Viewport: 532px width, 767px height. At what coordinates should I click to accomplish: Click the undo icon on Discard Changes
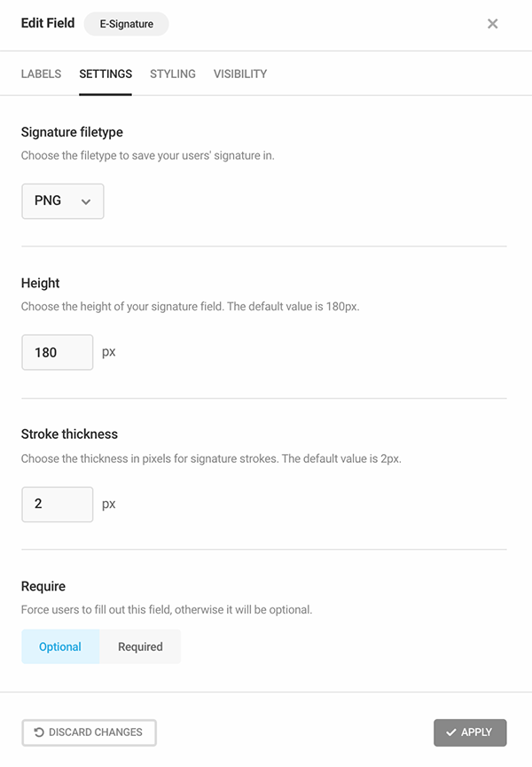click(39, 732)
